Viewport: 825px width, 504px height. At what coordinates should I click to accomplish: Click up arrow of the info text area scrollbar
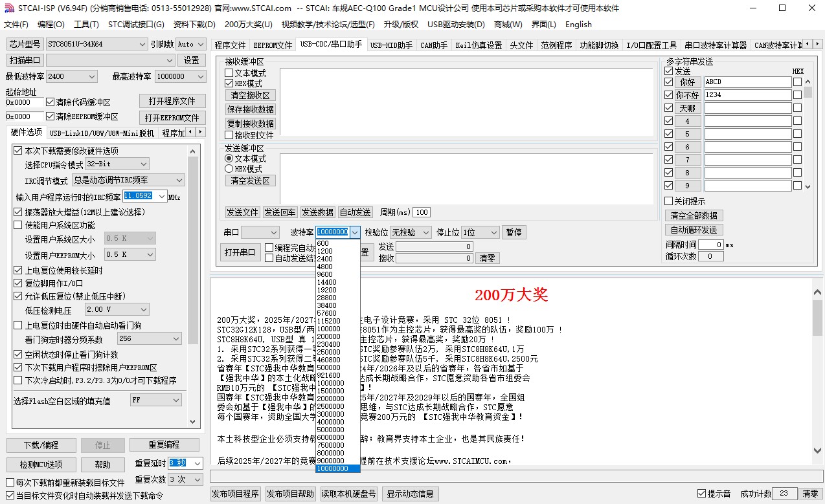pos(819,292)
